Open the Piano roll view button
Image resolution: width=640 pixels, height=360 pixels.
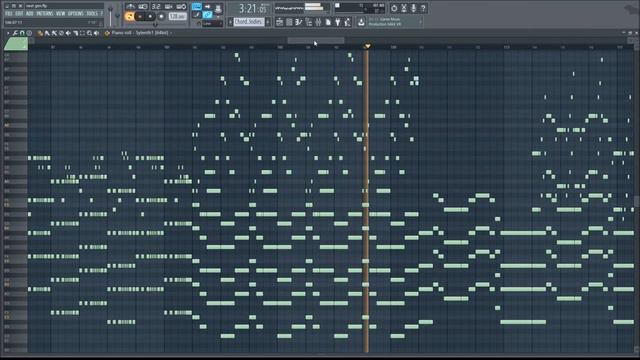click(299, 22)
